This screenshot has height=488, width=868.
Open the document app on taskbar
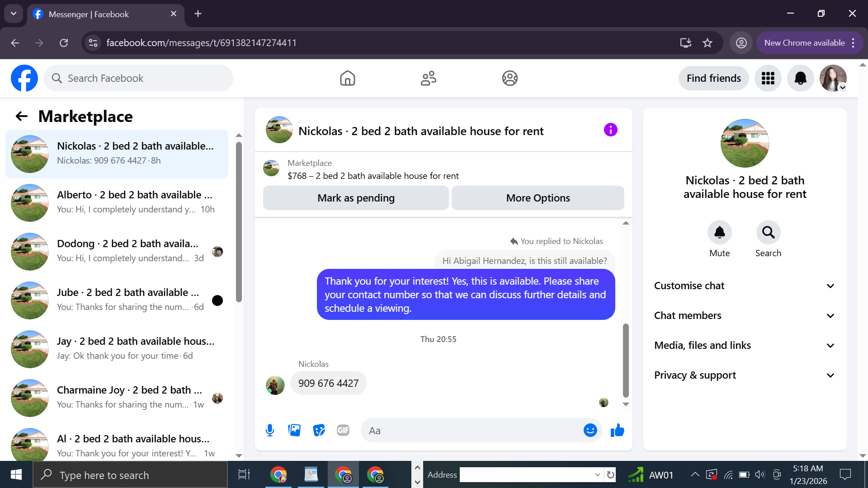[x=311, y=474]
